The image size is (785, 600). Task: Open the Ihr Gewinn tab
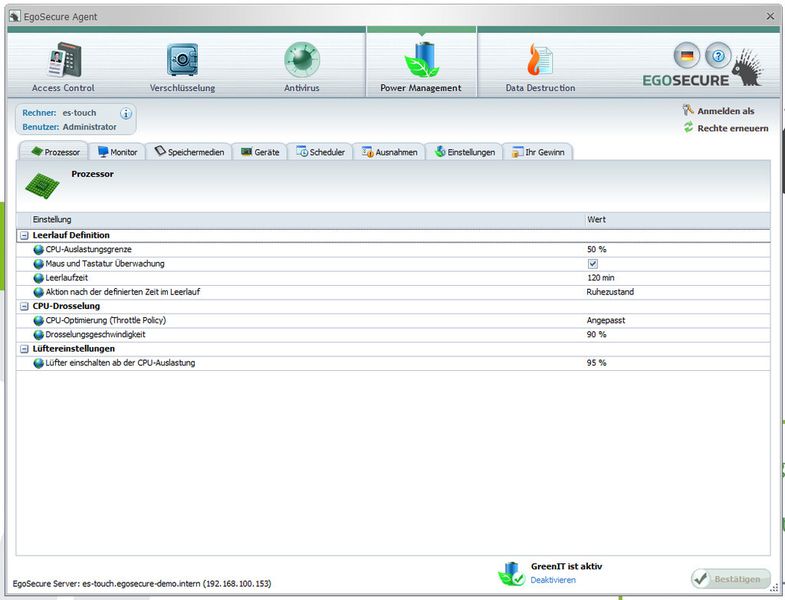(x=538, y=152)
